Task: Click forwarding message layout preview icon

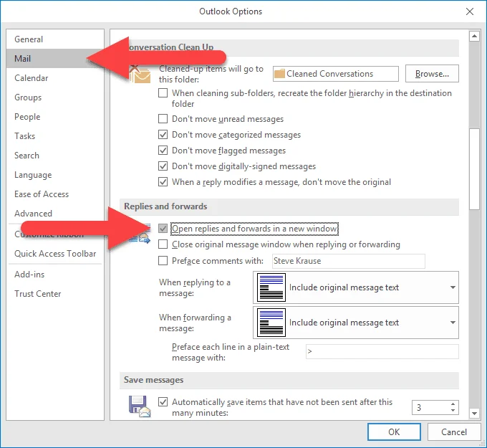Action: 271,323
